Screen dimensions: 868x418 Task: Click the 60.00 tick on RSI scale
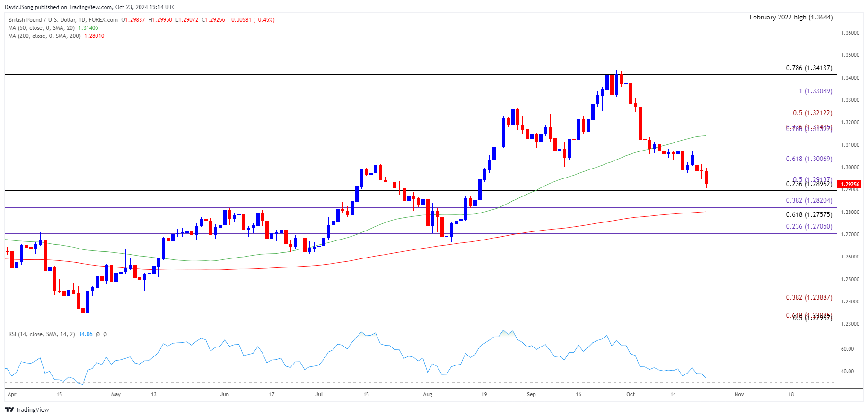tap(847, 349)
